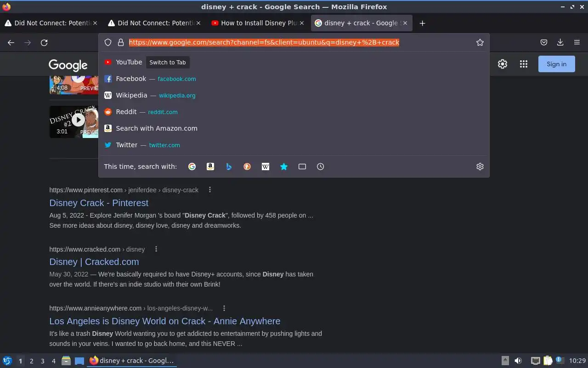Switch to workspace 4

pos(53,361)
